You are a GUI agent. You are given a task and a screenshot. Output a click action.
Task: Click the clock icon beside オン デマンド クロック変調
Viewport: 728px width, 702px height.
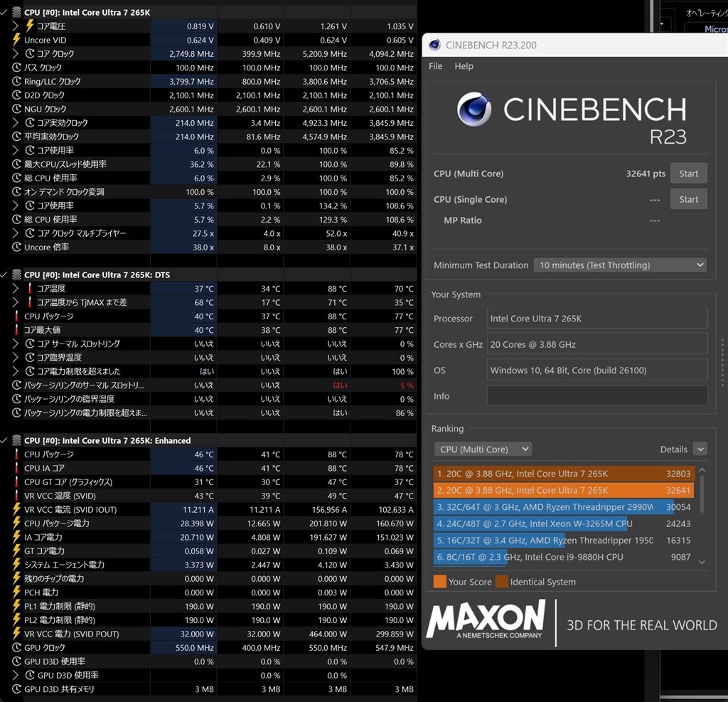(x=16, y=191)
